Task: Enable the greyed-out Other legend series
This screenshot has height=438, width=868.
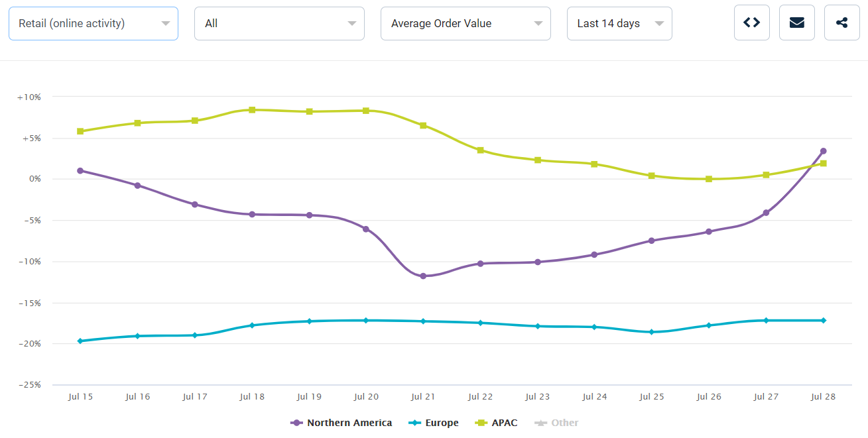Action: [x=556, y=423]
